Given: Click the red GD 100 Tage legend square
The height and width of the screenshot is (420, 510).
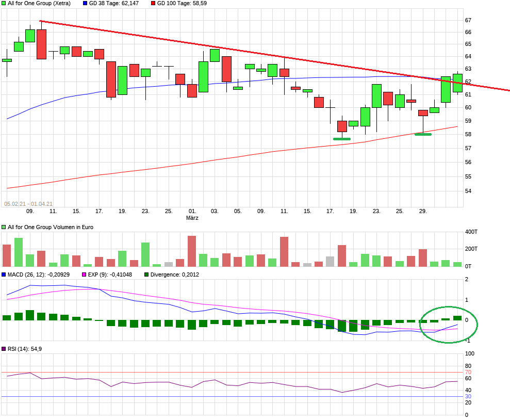Looking at the screenshot, I should pos(153,3).
